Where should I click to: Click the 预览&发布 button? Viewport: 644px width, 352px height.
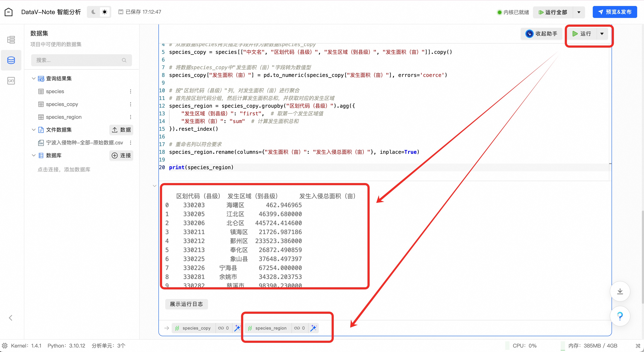pos(615,12)
